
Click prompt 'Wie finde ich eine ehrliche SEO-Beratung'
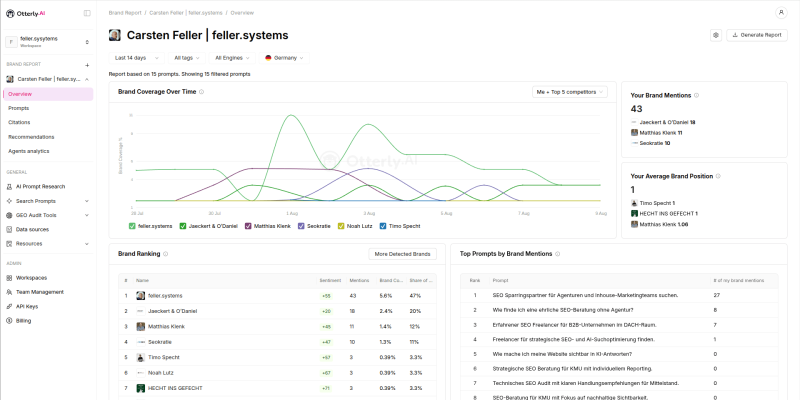(563, 310)
